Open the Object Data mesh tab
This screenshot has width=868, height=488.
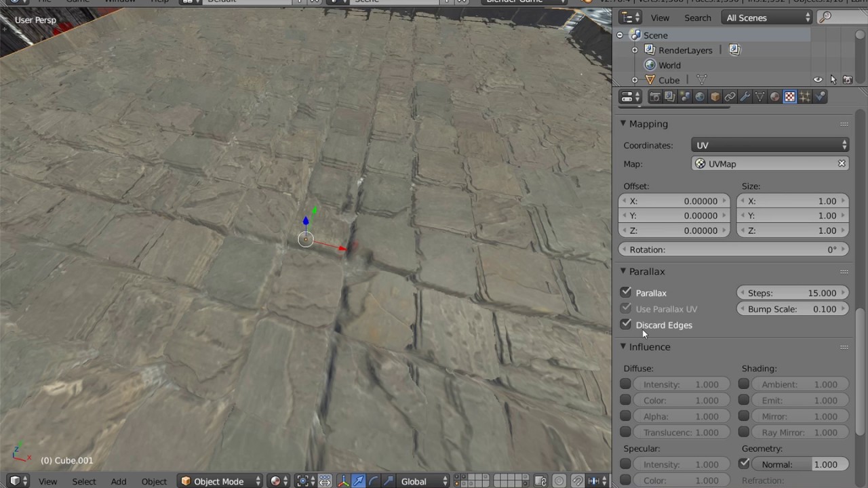pyautogui.click(x=759, y=97)
